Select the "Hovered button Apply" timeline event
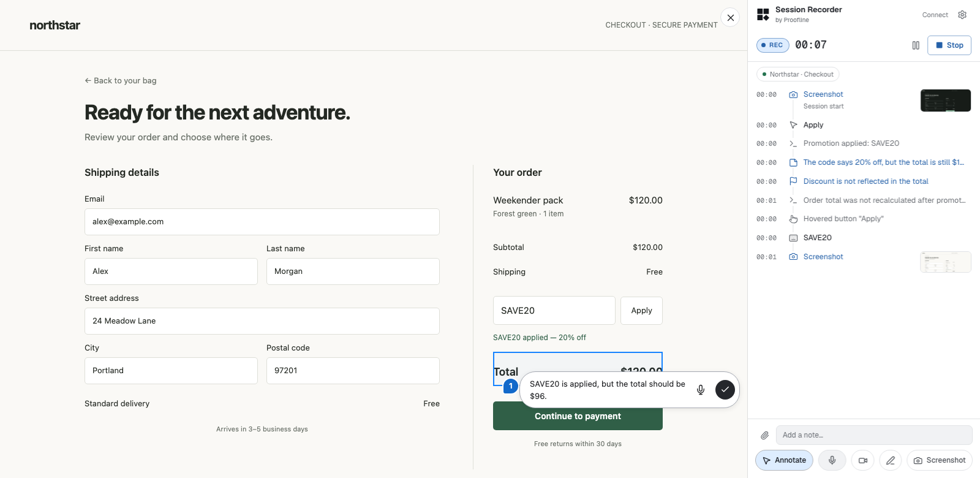Image resolution: width=980 pixels, height=478 pixels. [843, 219]
